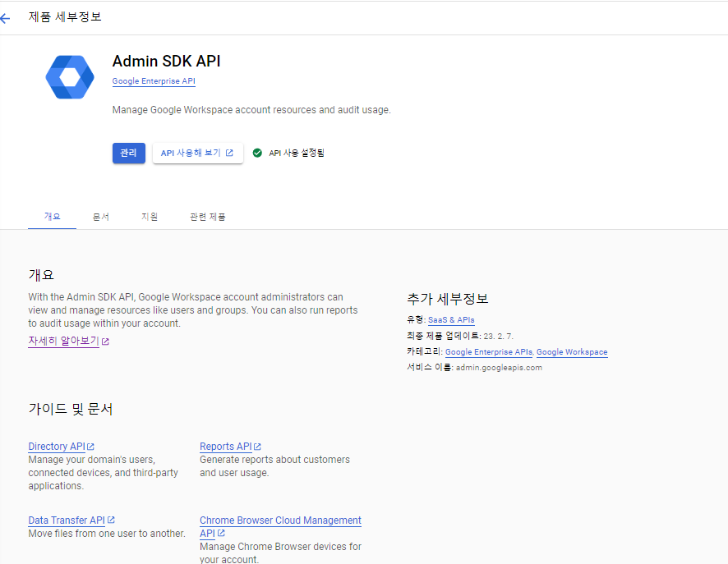This screenshot has height=564, width=728.
Task: Click the external link icon on API 사용해 보기
Action: [229, 153]
